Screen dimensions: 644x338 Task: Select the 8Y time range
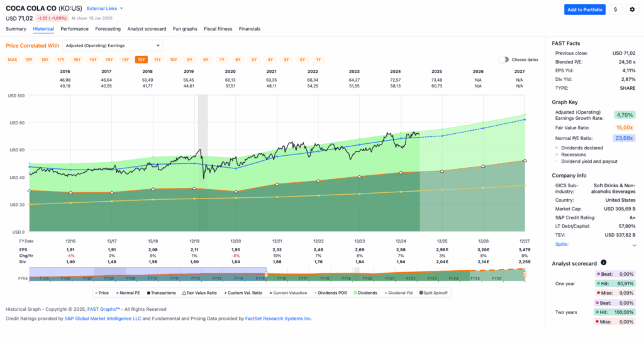[x=206, y=60]
